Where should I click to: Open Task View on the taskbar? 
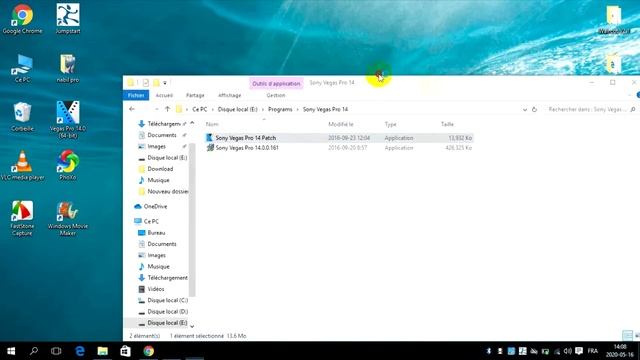pyautogui.click(x=56, y=351)
